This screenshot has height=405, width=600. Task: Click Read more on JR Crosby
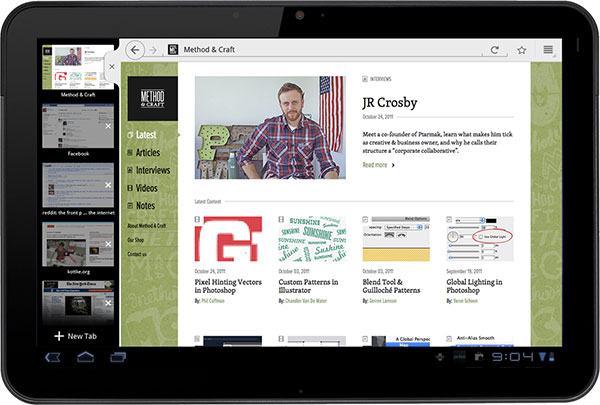coord(378,165)
